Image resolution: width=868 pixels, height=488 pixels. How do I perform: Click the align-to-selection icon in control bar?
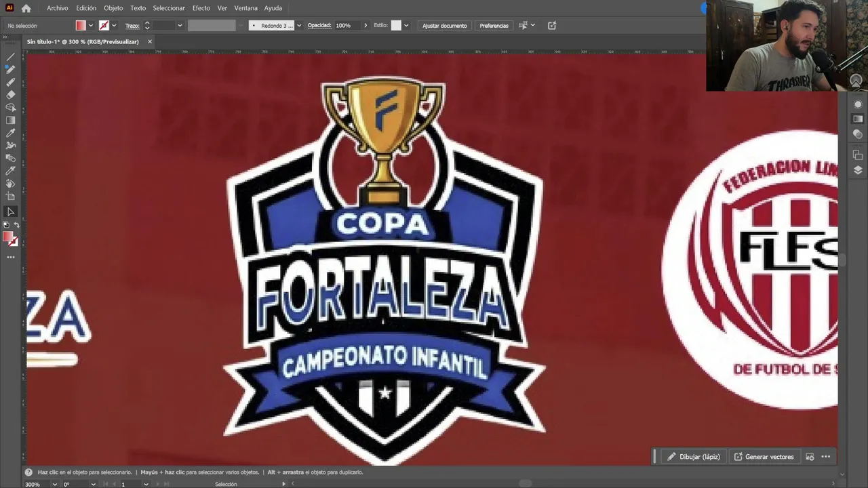(x=523, y=26)
